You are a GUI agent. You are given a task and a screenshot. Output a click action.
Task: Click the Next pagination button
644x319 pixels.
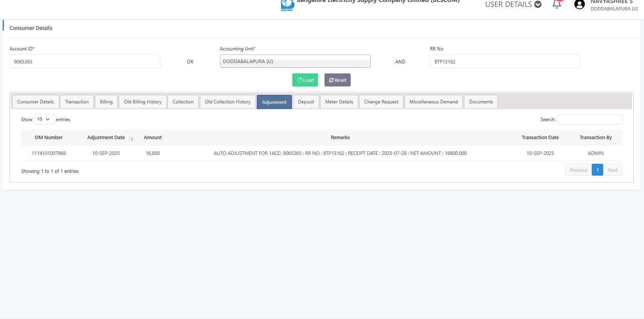click(612, 170)
